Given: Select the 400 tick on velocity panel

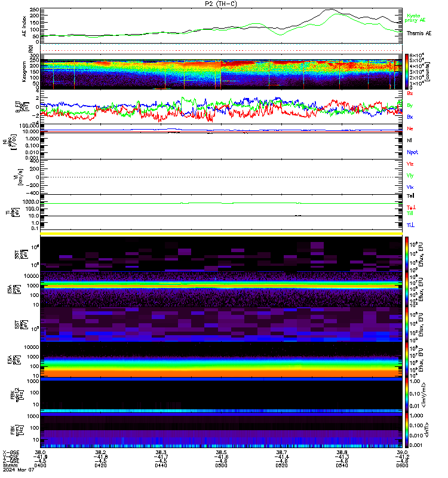Looking at the screenshot, I should (35, 160).
